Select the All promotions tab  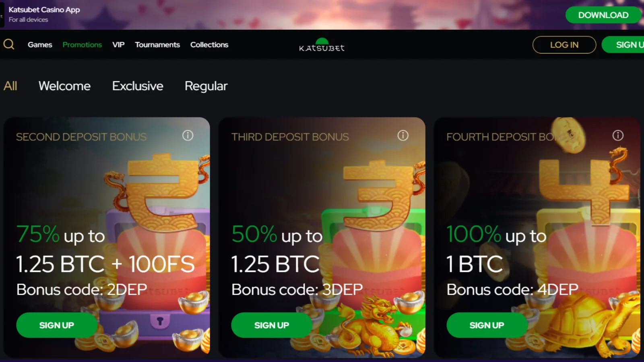pyautogui.click(x=10, y=86)
